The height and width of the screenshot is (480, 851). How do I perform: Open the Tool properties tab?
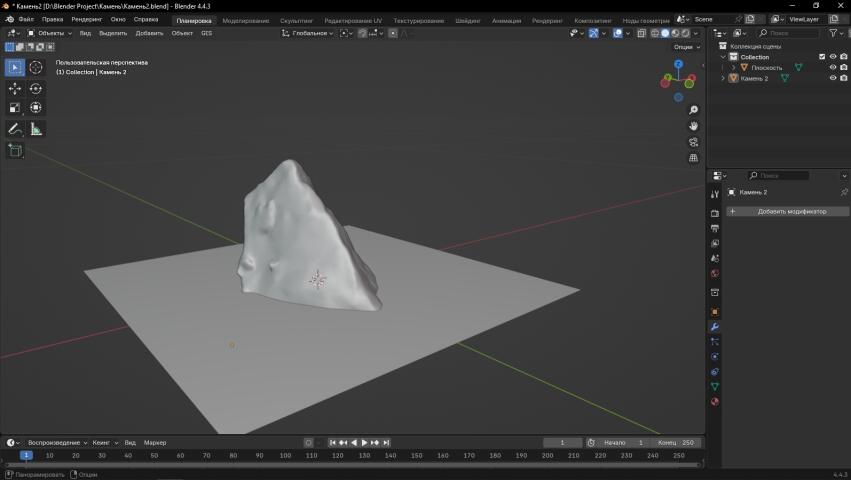(x=715, y=194)
